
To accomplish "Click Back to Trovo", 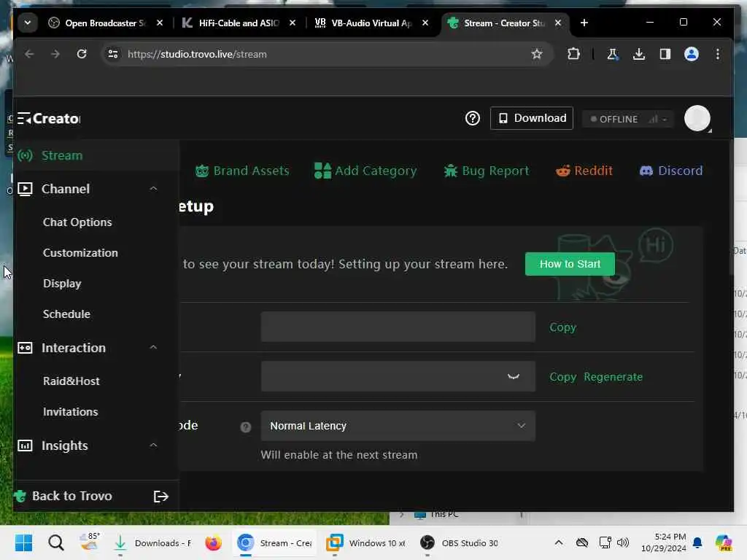I will click(x=72, y=496).
